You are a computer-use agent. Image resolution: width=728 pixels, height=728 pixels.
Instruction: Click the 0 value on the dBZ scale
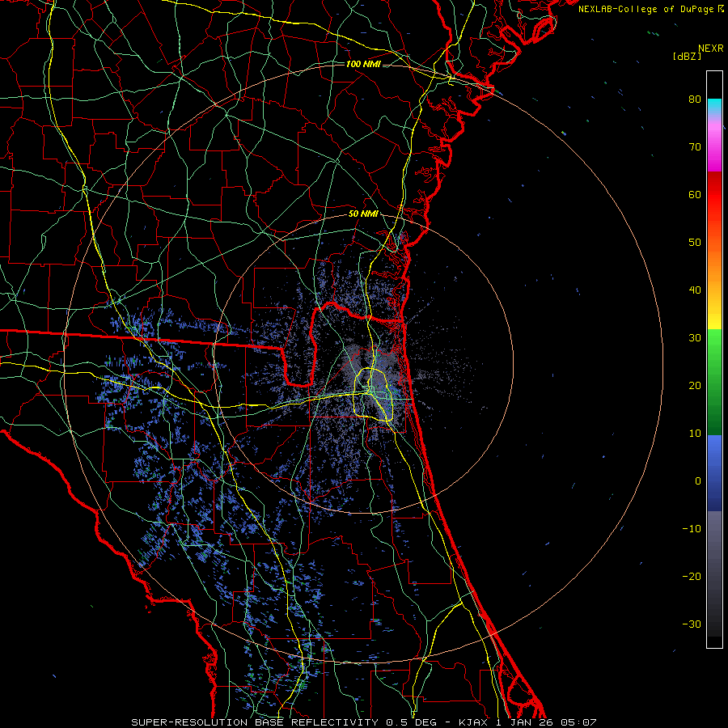(x=698, y=481)
